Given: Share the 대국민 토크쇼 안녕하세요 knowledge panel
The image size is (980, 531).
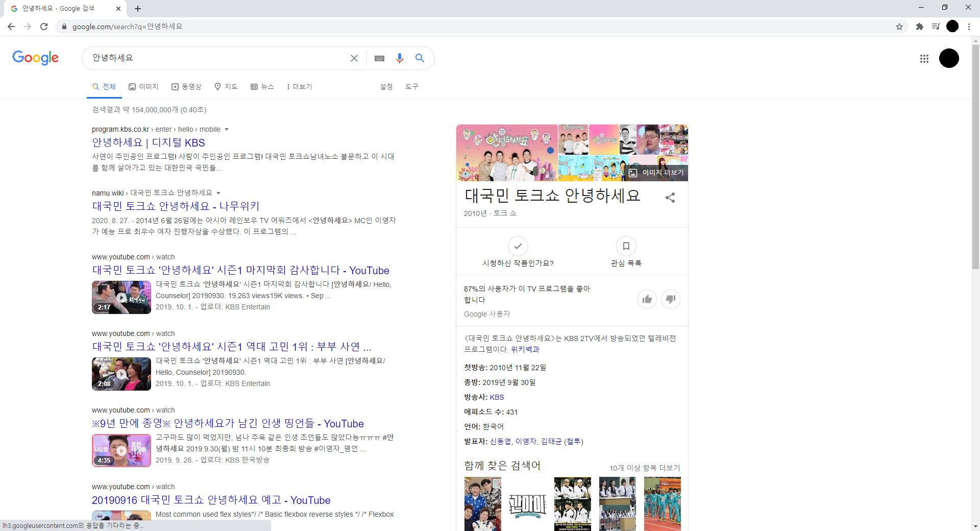Looking at the screenshot, I should (670, 198).
